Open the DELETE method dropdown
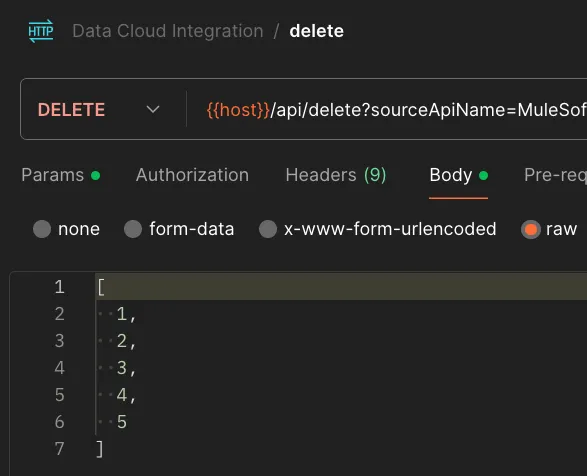587x476 pixels. point(99,110)
